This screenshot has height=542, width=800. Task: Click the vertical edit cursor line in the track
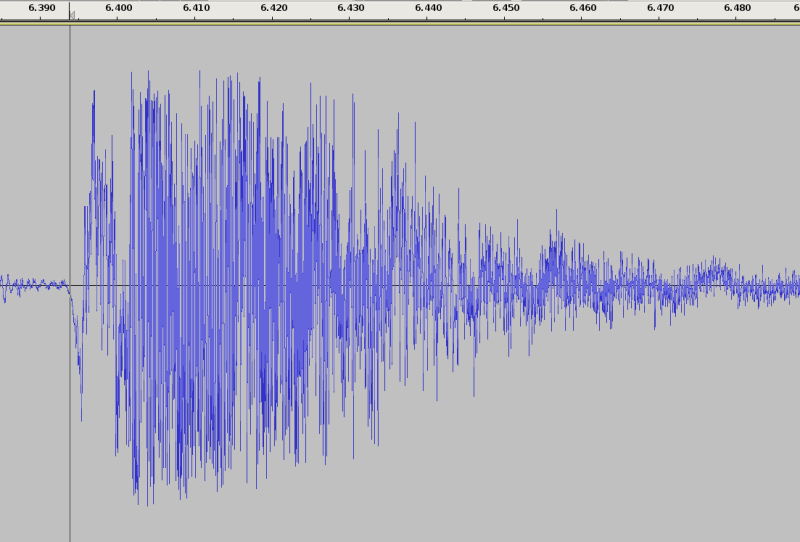tap(70, 400)
